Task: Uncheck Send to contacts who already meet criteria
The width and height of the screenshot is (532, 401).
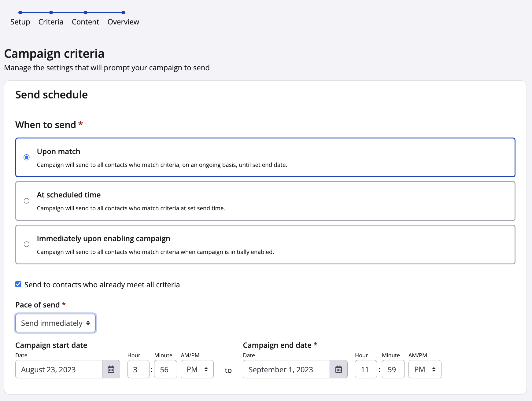Action: pos(18,285)
